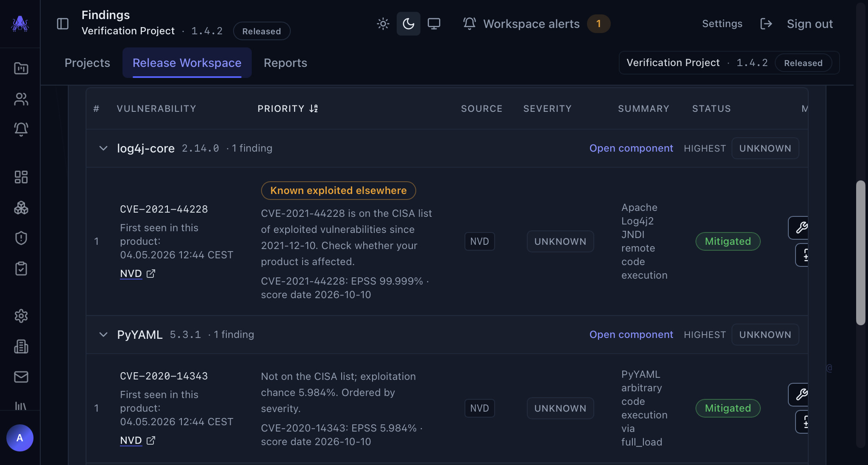
Task: Open Workspace alerts
Action: [x=536, y=24]
